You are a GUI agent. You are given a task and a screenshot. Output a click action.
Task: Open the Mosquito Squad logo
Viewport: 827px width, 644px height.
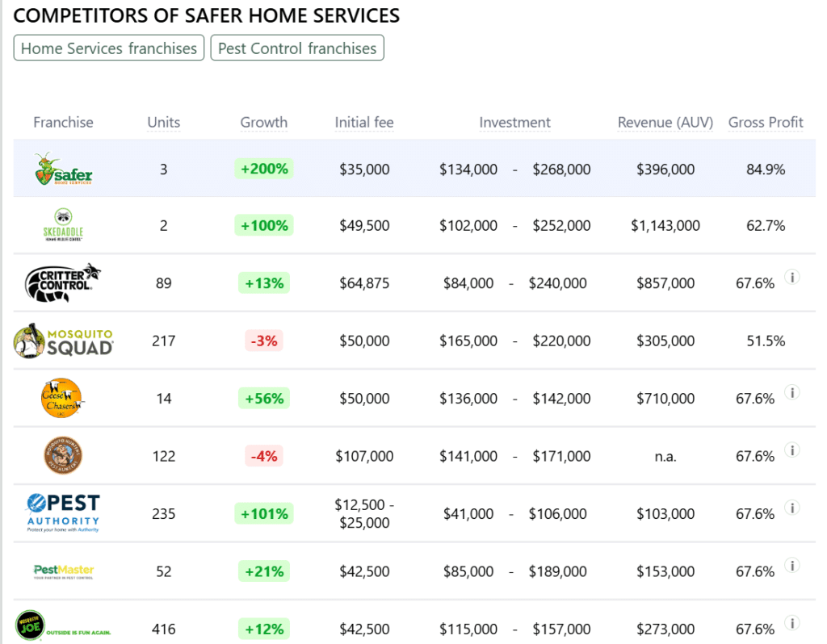point(63,341)
